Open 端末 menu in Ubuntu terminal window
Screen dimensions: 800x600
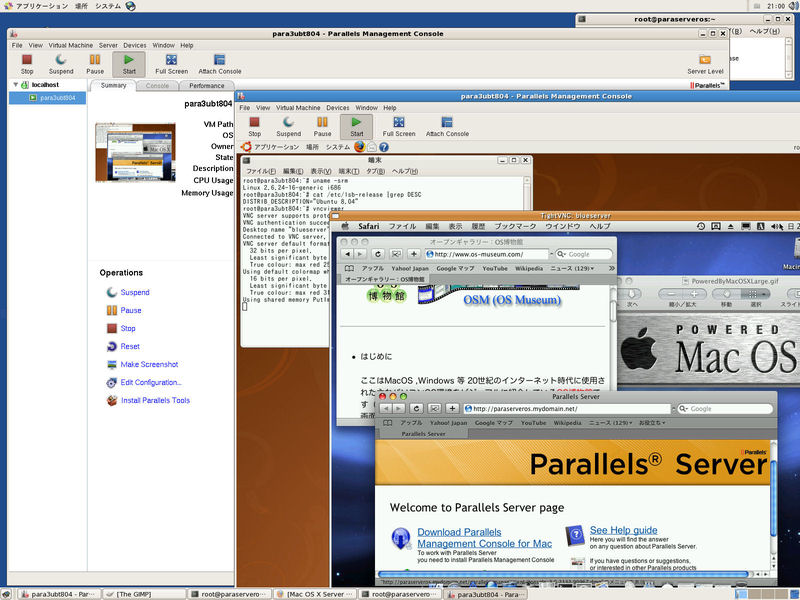click(x=348, y=171)
